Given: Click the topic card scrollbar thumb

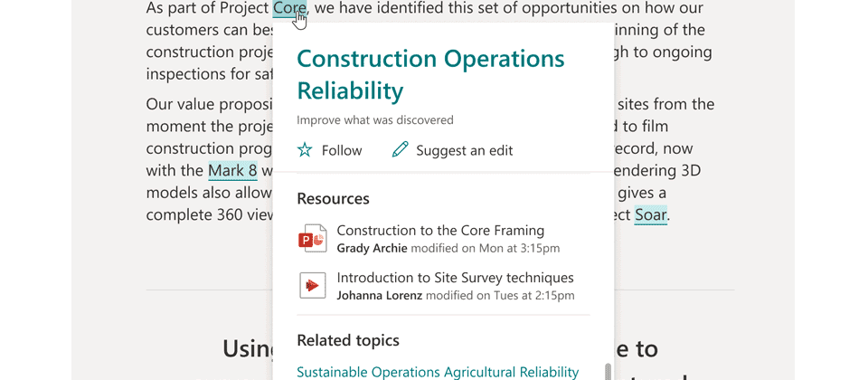Looking at the screenshot, I should click(x=608, y=372).
